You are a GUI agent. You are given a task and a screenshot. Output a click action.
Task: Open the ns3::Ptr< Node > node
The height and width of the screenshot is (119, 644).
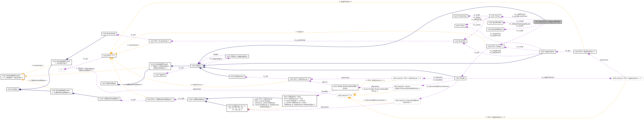(495, 46)
